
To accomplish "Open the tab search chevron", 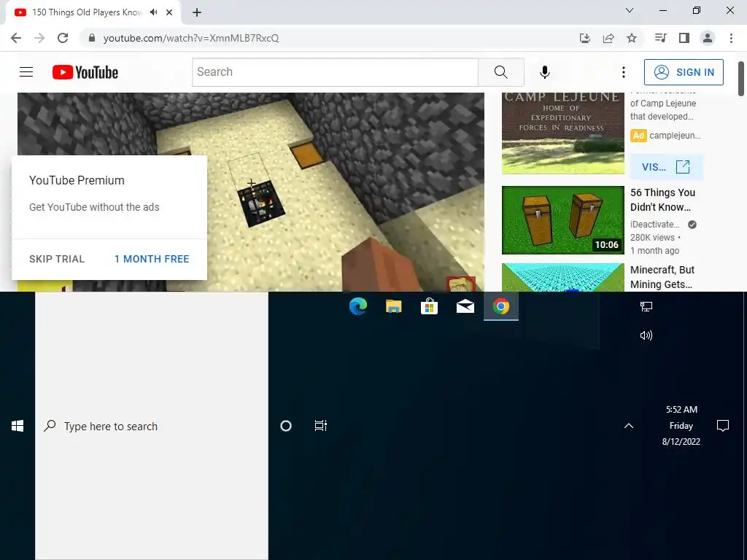I will [x=630, y=10].
